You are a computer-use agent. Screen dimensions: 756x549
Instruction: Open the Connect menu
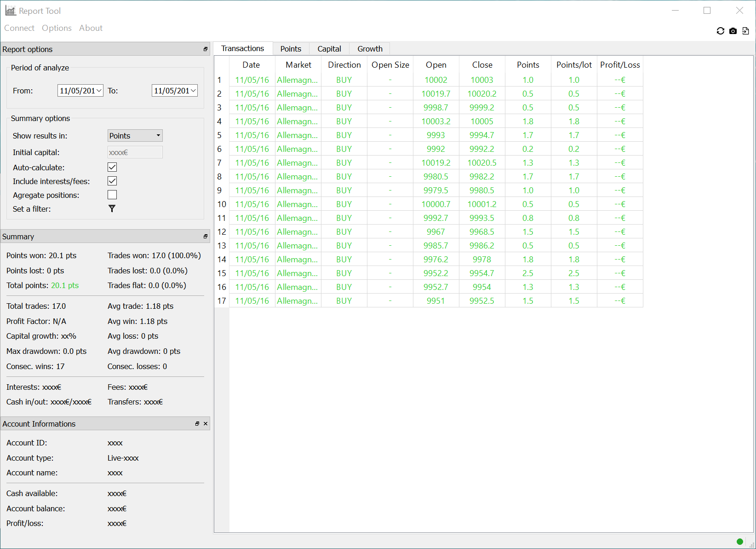pyautogui.click(x=19, y=28)
